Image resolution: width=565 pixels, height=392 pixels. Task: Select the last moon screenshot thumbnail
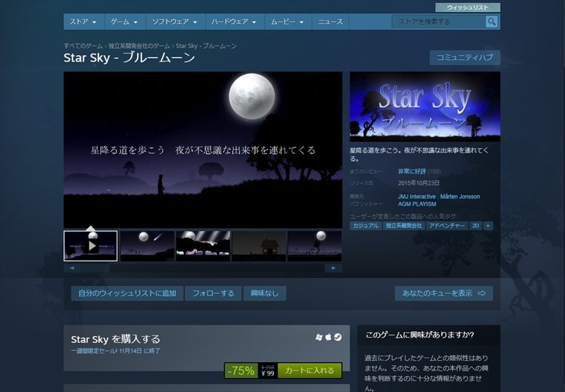[314, 246]
